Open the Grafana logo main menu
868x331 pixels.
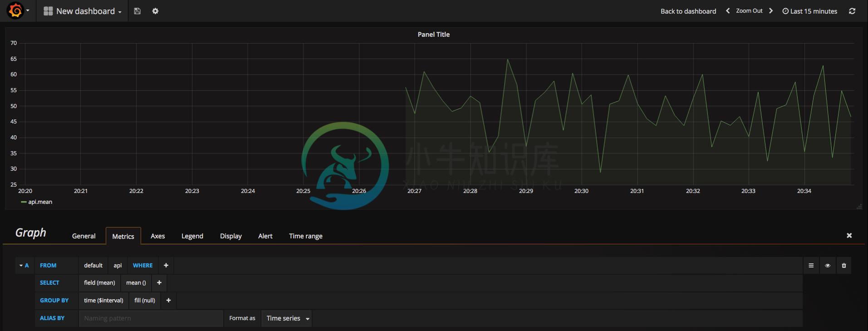[x=16, y=10]
